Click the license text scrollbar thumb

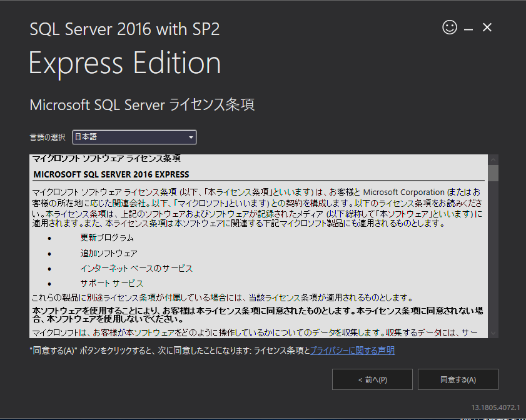click(493, 172)
